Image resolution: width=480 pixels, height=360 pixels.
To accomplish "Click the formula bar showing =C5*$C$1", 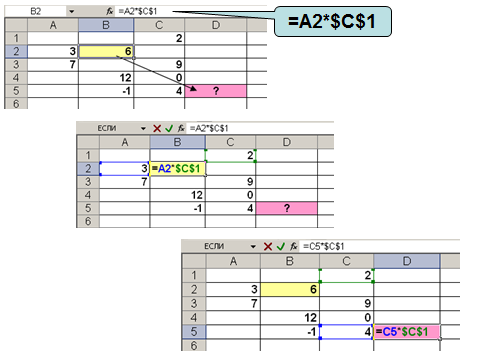I will (324, 247).
